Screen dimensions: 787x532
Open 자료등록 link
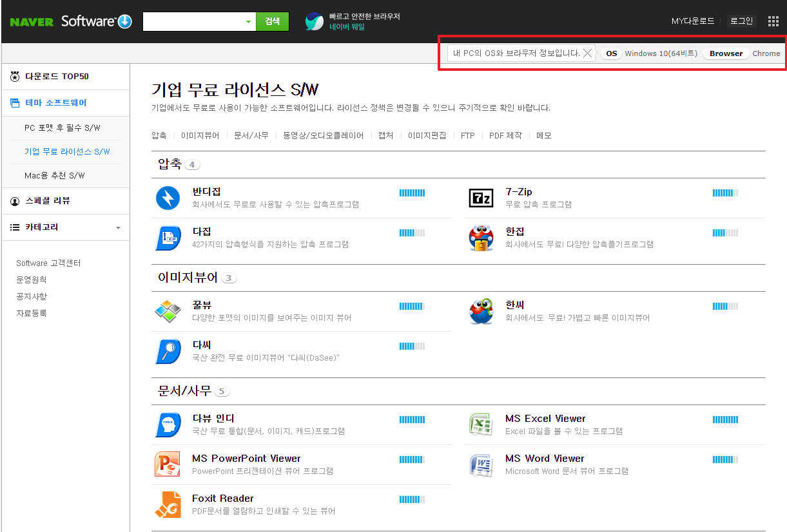click(32, 314)
